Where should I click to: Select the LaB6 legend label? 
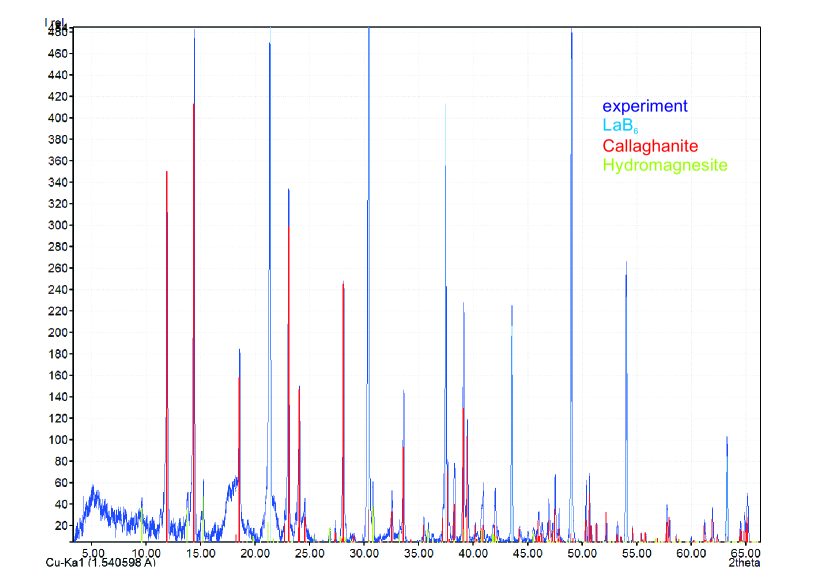click(619, 127)
